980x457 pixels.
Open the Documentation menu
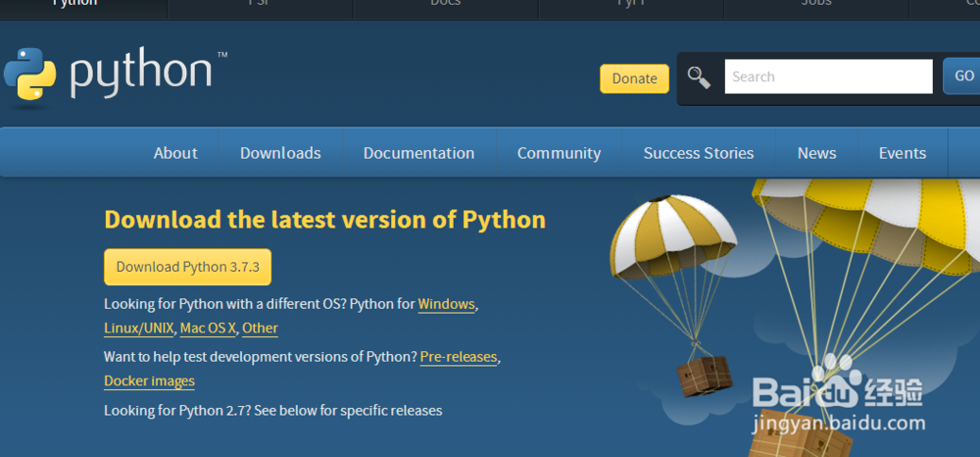click(418, 153)
